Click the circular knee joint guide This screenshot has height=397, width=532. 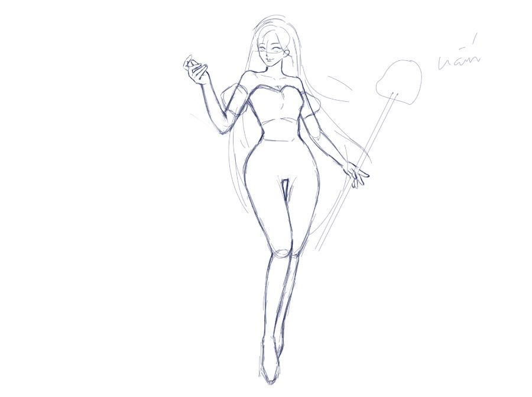pyautogui.click(x=283, y=254)
